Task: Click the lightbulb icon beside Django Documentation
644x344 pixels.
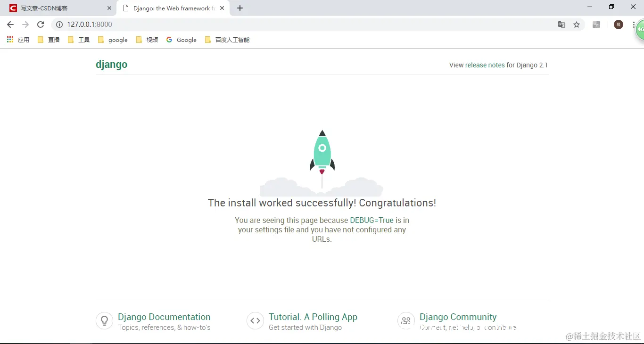Action: point(105,321)
